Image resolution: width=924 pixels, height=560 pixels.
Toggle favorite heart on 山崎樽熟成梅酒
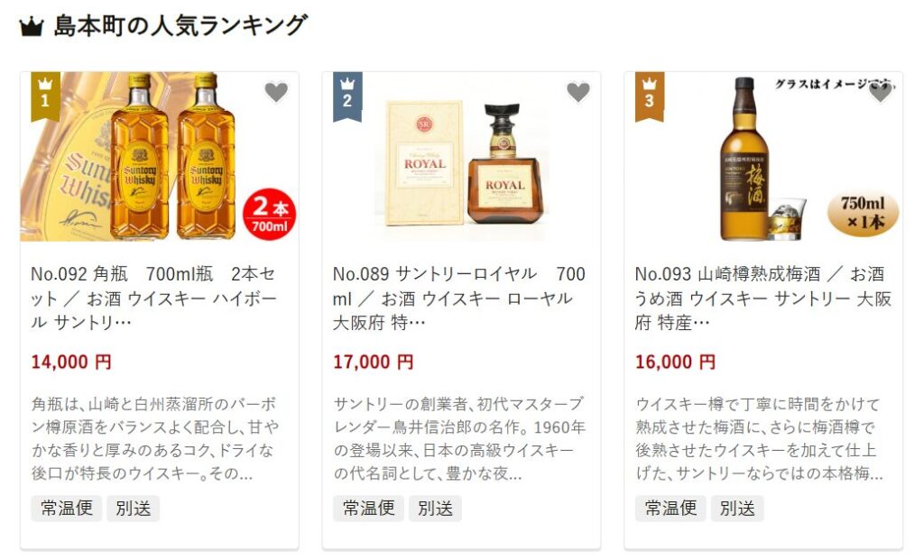[881, 92]
